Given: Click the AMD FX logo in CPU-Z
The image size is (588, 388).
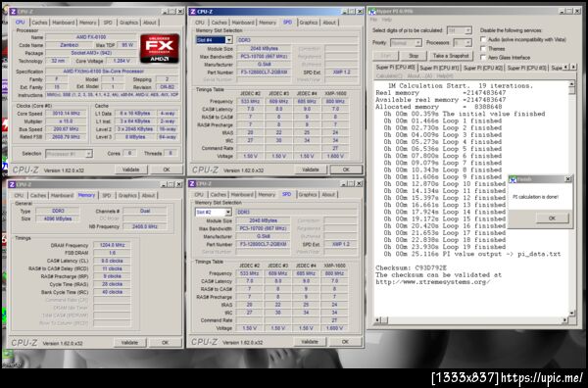Looking at the screenshot, I should tap(160, 48).
